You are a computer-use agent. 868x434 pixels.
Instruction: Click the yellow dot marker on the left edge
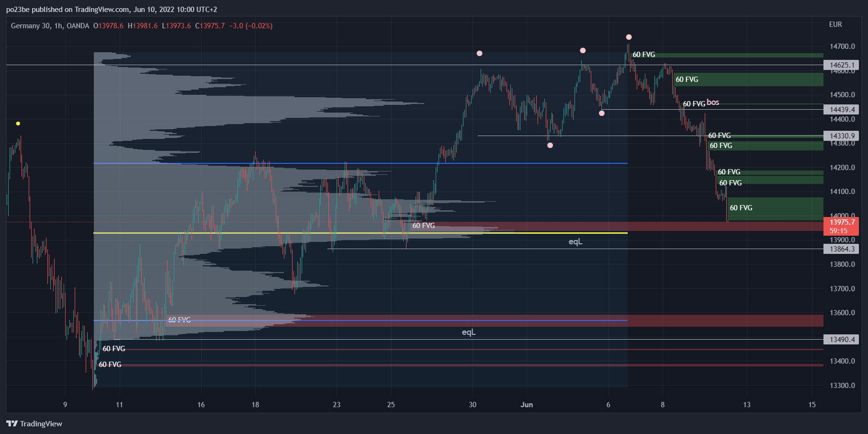[x=18, y=123]
